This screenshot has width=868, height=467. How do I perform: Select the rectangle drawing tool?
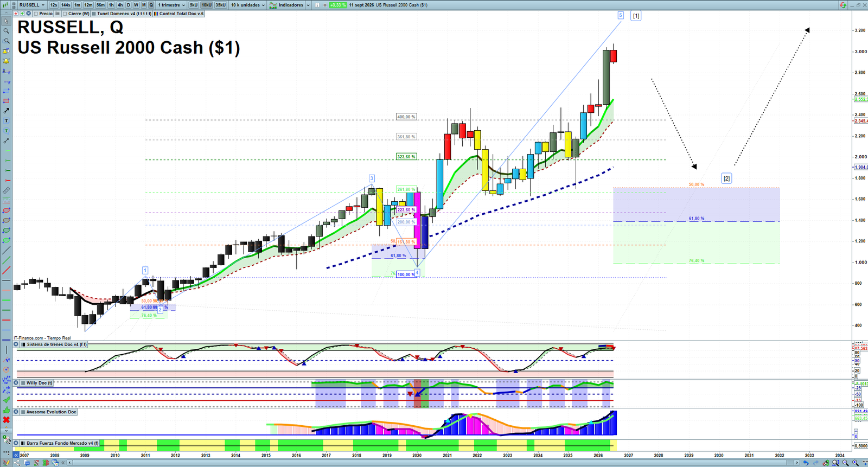click(x=7, y=101)
